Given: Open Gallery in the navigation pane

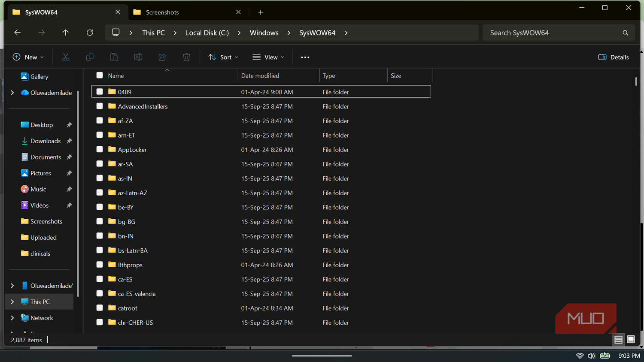Looking at the screenshot, I should click(39, 76).
